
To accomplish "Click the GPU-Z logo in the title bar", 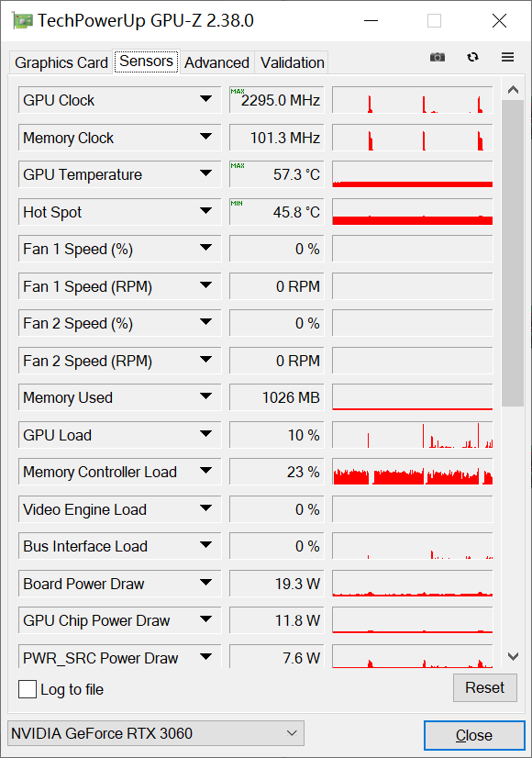I will tap(18, 19).
